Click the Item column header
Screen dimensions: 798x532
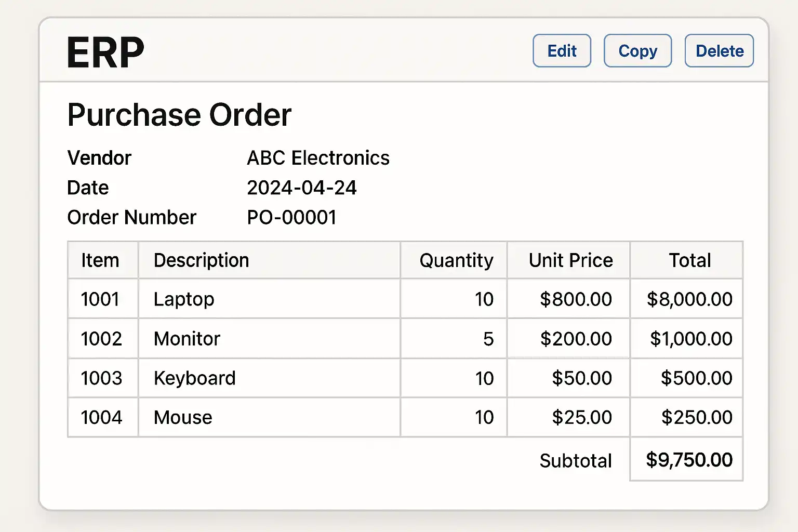(100, 260)
